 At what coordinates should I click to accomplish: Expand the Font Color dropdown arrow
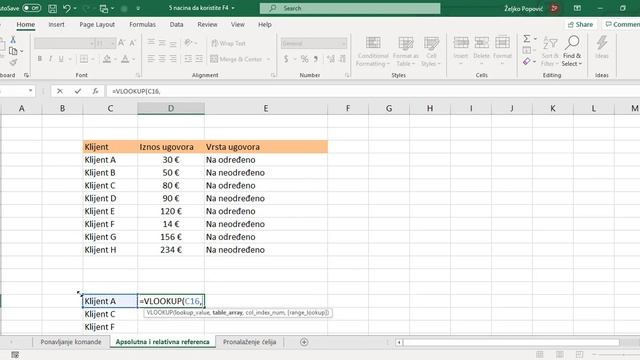[x=133, y=59]
